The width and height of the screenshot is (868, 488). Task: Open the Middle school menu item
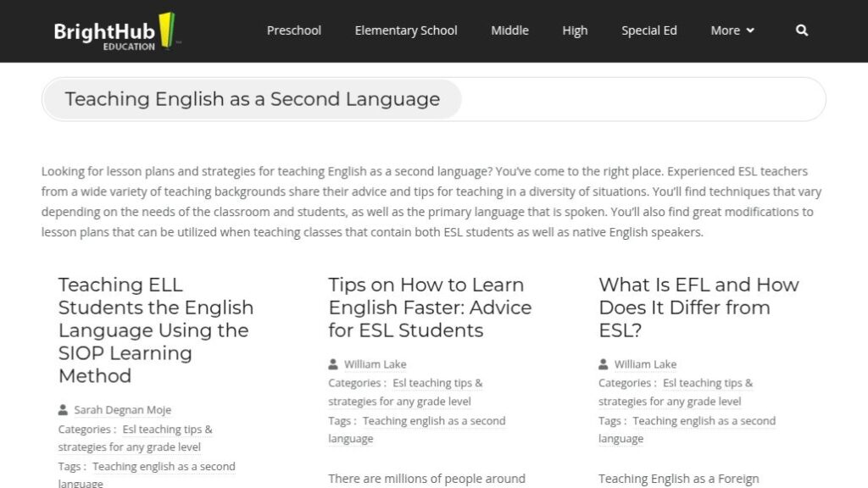[x=509, y=30]
